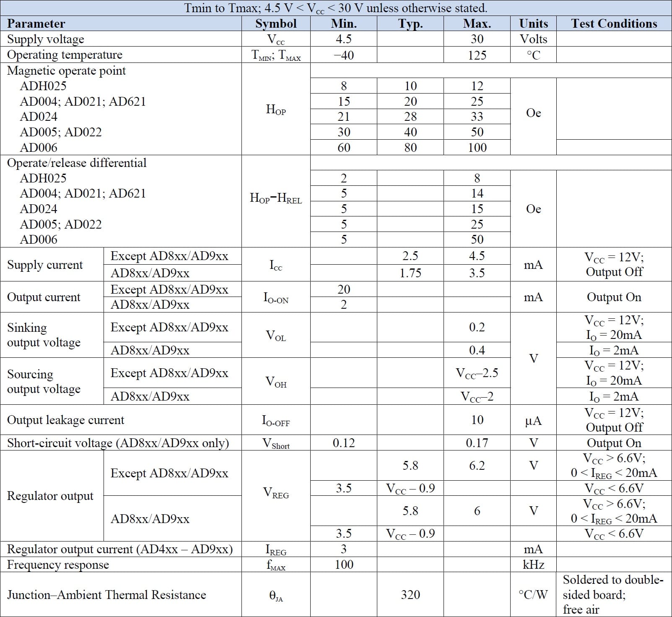Image resolution: width=672 pixels, height=617 pixels.
Task: Click the table caption Tmin to Tmax
Action: (x=336, y=8)
